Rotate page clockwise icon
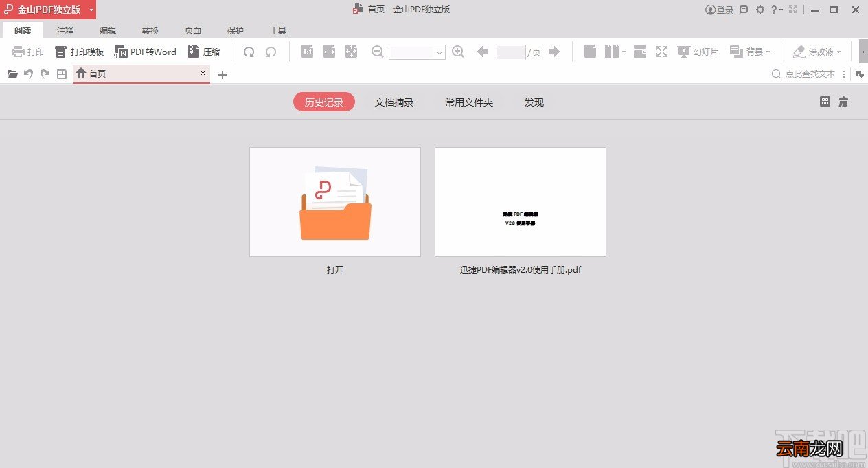Viewport: 868px width, 468px height. click(249, 52)
